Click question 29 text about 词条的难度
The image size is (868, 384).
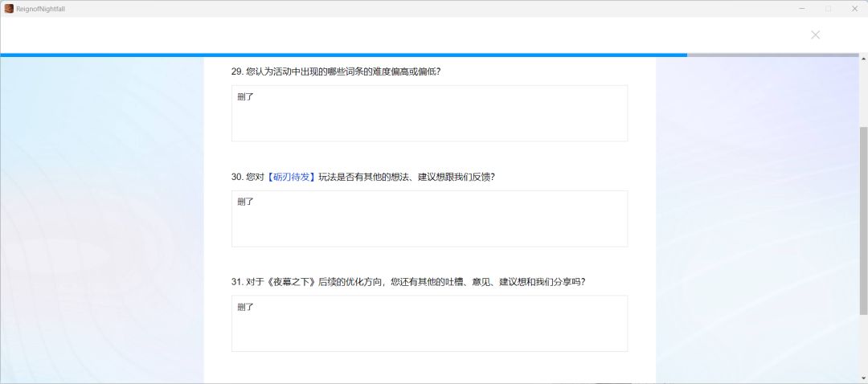(x=335, y=71)
